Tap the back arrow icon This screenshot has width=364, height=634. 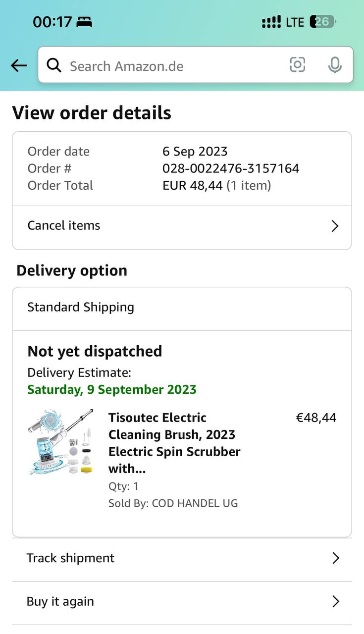pos(19,65)
